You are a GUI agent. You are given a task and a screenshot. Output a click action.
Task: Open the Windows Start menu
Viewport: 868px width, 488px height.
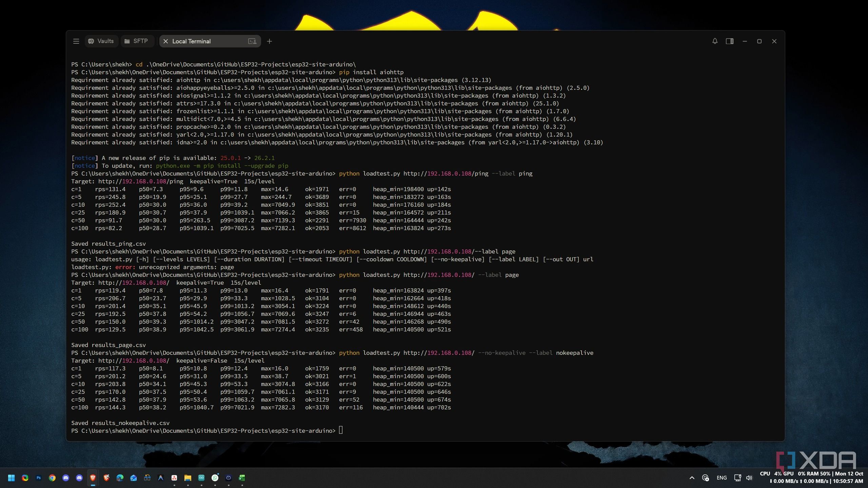click(11, 478)
